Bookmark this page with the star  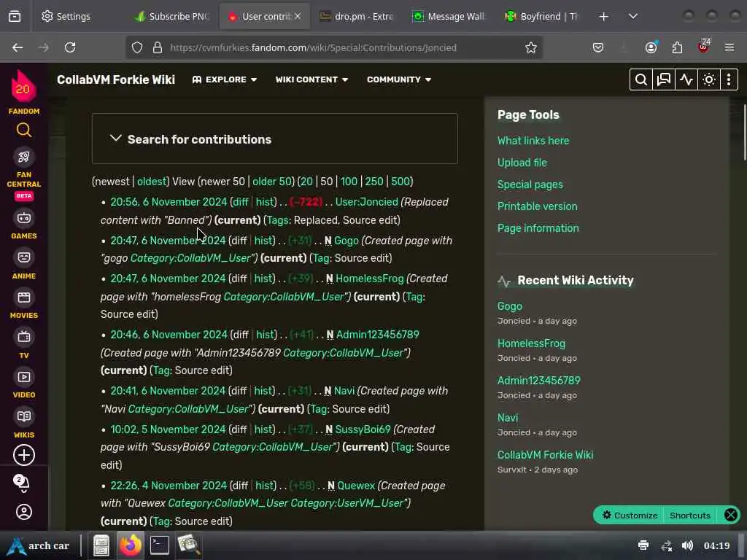click(x=531, y=47)
